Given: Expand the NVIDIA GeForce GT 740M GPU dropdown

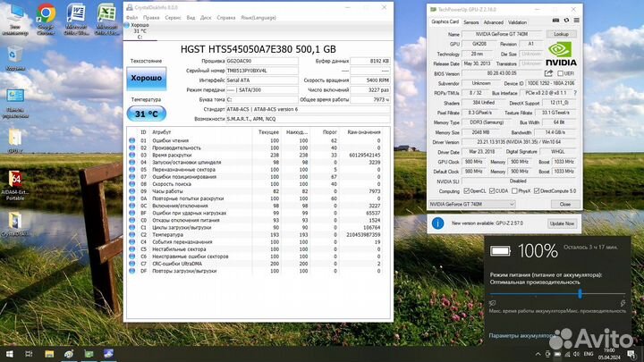Looking at the screenshot, I should point(472,204).
